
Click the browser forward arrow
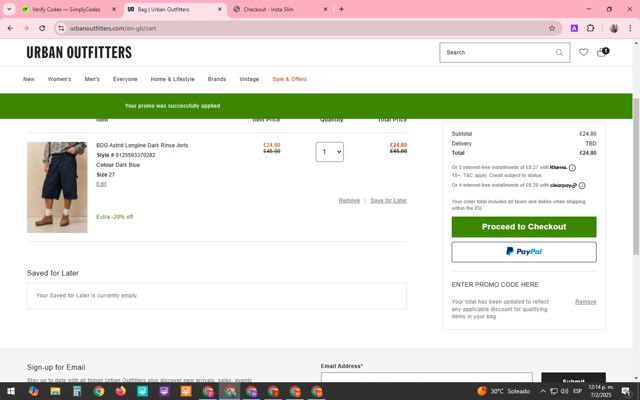click(x=26, y=28)
